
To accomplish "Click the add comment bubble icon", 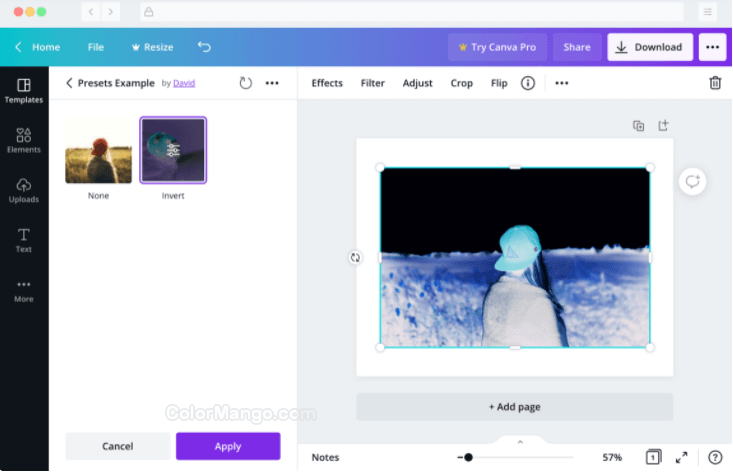I will [692, 181].
